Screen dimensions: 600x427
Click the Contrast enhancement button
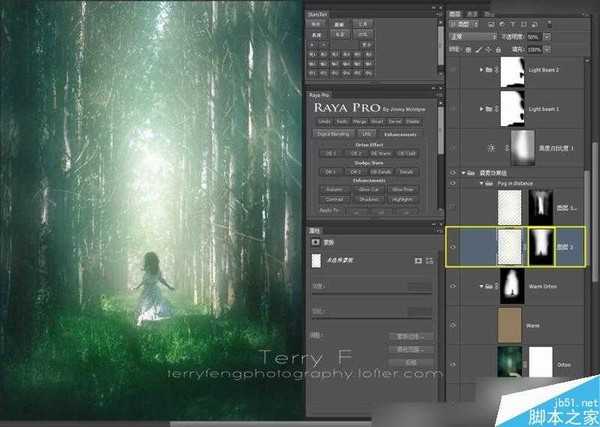(x=334, y=199)
